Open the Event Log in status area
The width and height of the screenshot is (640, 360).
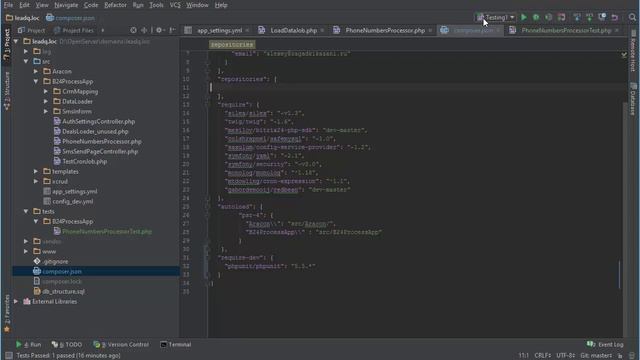605,344
